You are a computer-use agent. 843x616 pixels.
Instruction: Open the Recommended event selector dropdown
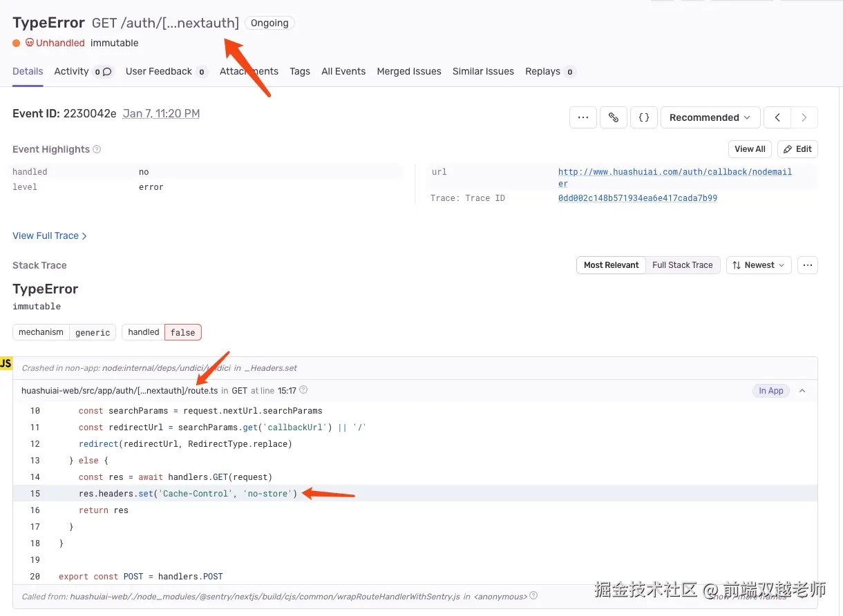point(710,117)
